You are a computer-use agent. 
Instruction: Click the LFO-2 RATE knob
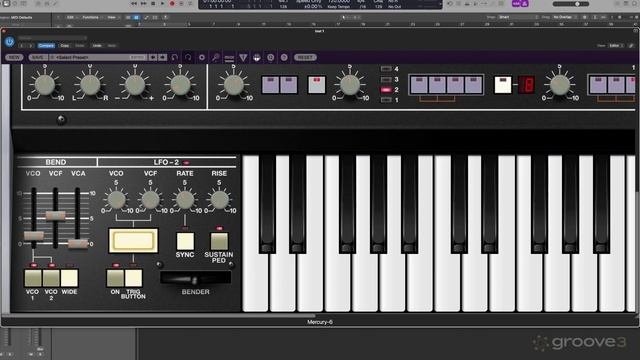tap(185, 200)
